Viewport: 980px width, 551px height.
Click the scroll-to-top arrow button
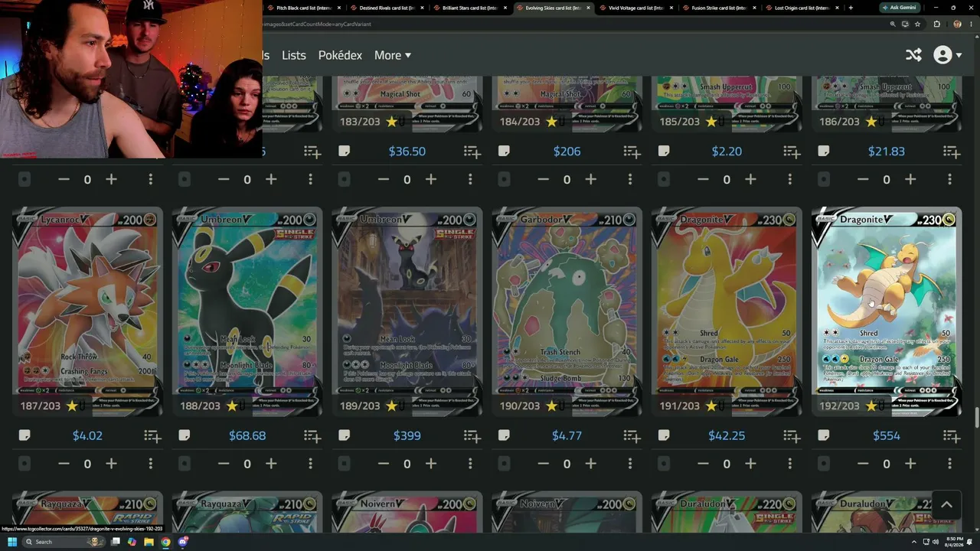[x=946, y=505]
